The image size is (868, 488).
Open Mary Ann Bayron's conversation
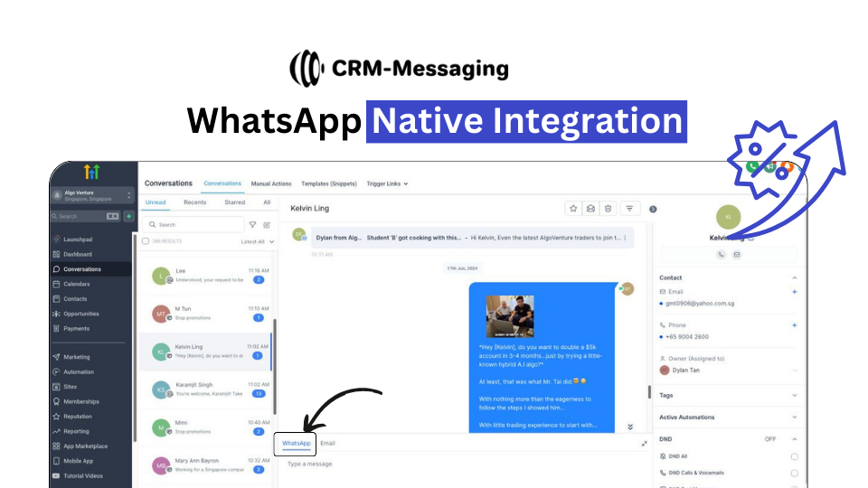[x=205, y=465]
